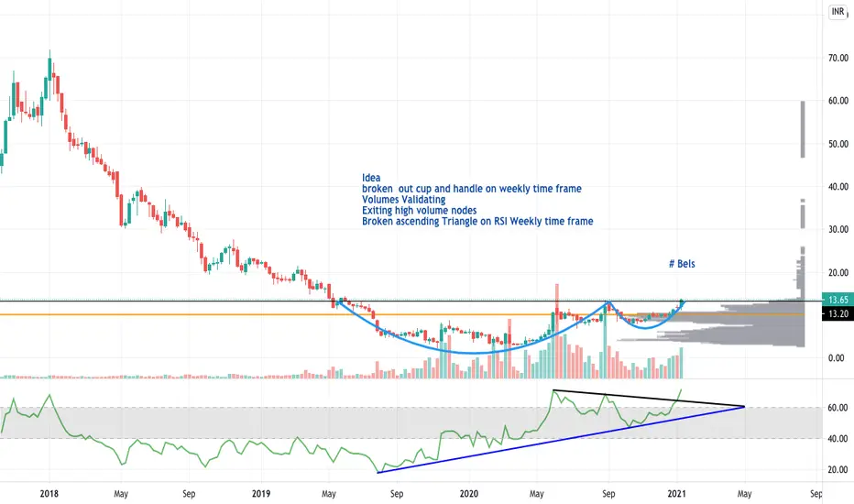This screenshot has width=854, height=504.
Task: Select the small blue handle curve drawing
Action: (x=645, y=327)
